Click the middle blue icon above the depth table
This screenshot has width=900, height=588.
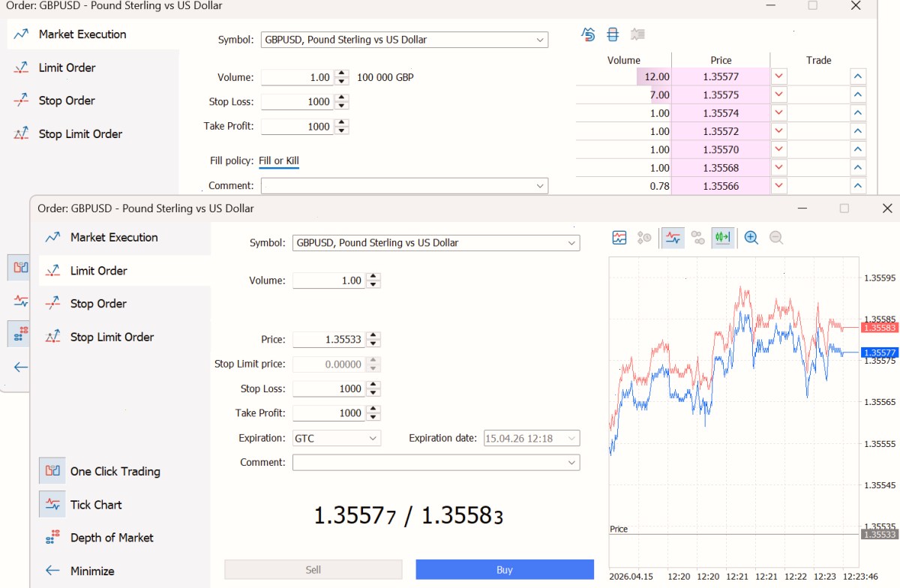click(613, 34)
